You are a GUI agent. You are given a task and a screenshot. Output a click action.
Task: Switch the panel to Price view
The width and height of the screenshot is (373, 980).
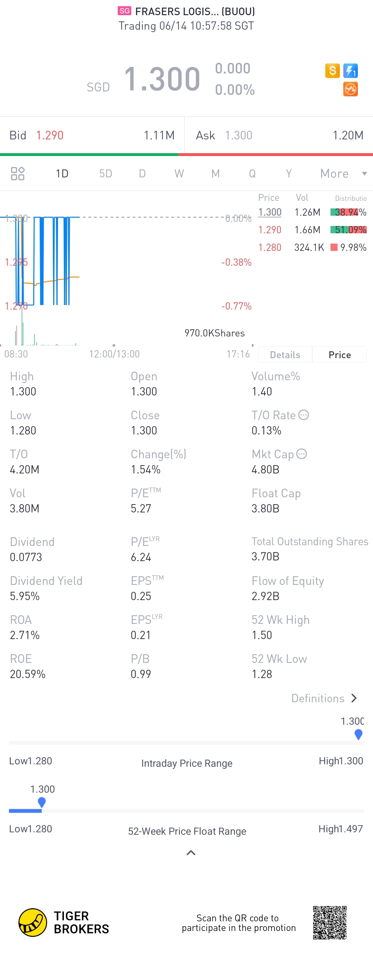pos(339,355)
